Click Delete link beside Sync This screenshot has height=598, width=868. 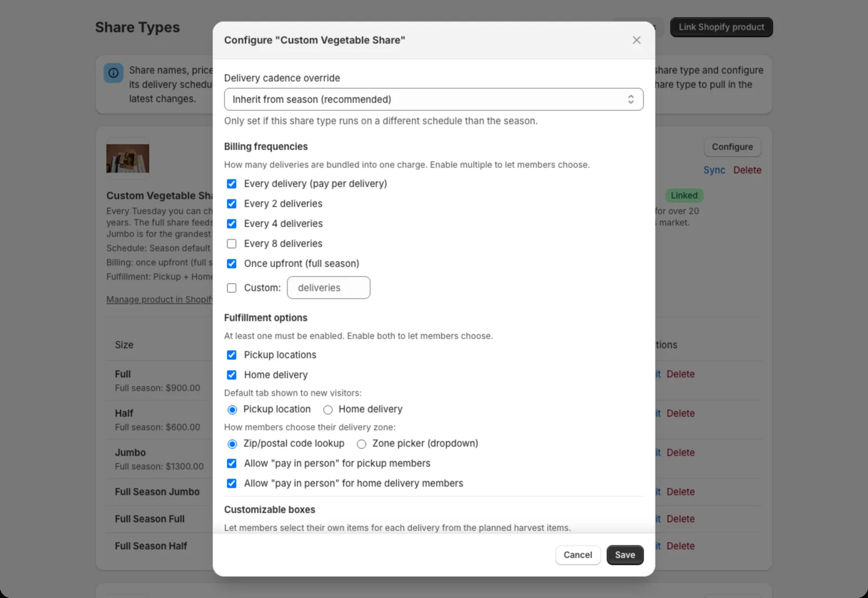click(747, 170)
